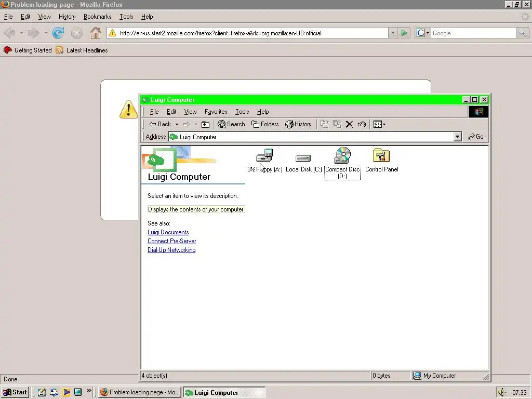
Task: Click the fourth Quick Launch monitor icon
Action: click(x=78, y=392)
